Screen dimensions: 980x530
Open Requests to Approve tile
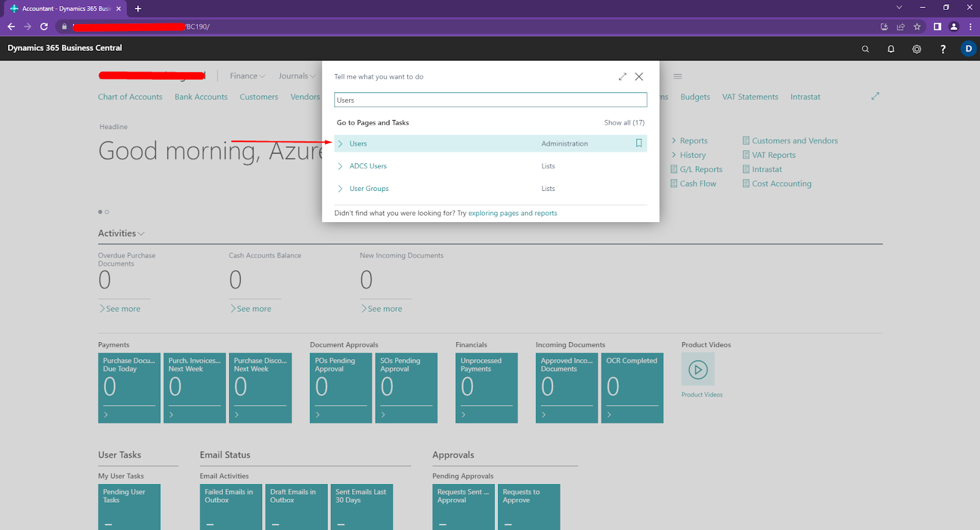pyautogui.click(x=529, y=507)
